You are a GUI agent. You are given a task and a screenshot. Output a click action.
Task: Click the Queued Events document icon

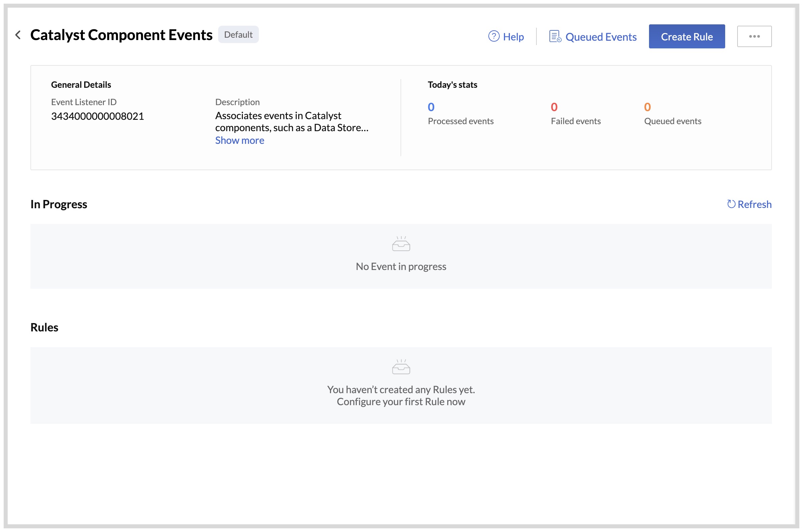coord(555,36)
